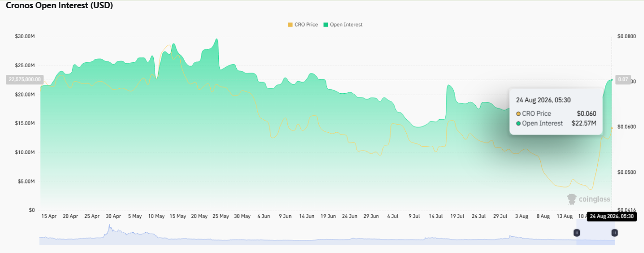Click the 30 May date label
The image size is (644, 253).
242,216
